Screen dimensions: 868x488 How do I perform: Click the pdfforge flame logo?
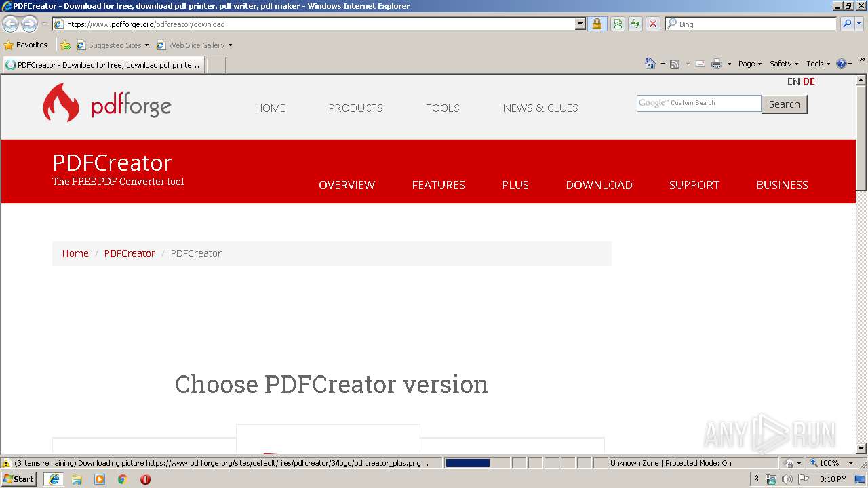pyautogui.click(x=61, y=102)
